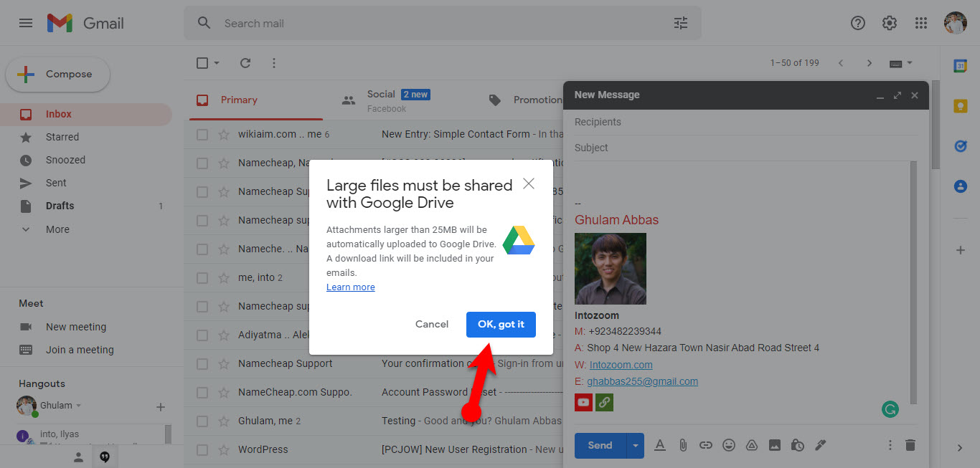This screenshot has width=980, height=468.
Task: Open the input tools keyboard dropdown
Action: pyautogui.click(x=901, y=63)
